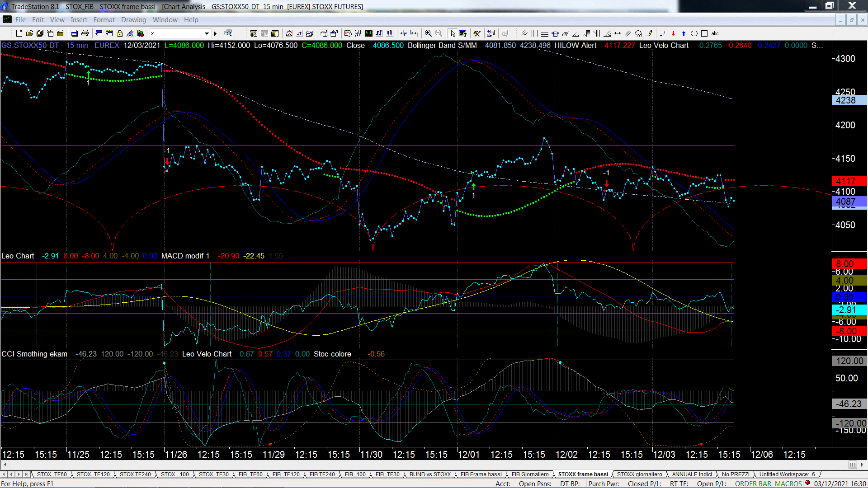Select the blue up arrow drawing tool
The width and height of the screenshot is (868, 488).
coord(684,33)
